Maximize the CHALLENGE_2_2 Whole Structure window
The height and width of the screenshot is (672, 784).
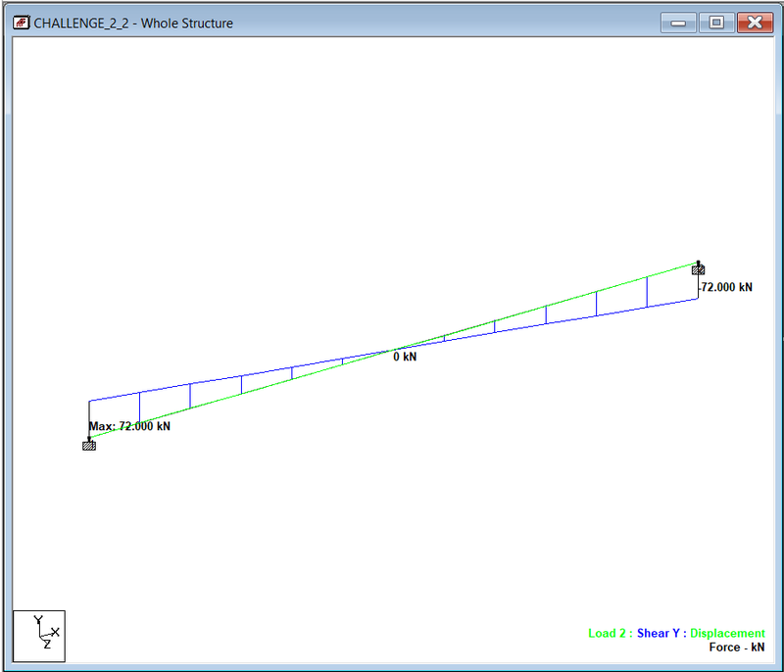point(716,23)
